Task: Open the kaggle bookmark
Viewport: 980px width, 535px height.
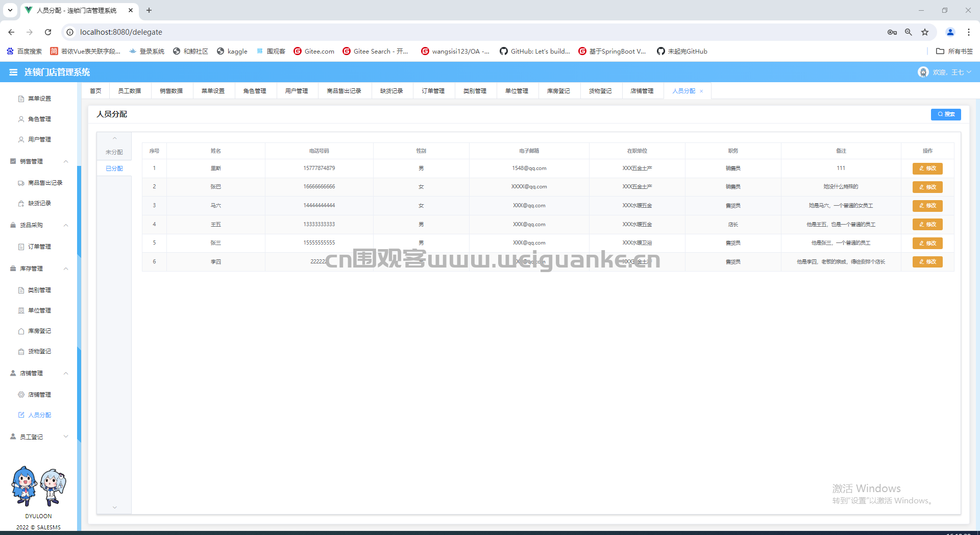Action: (232, 52)
